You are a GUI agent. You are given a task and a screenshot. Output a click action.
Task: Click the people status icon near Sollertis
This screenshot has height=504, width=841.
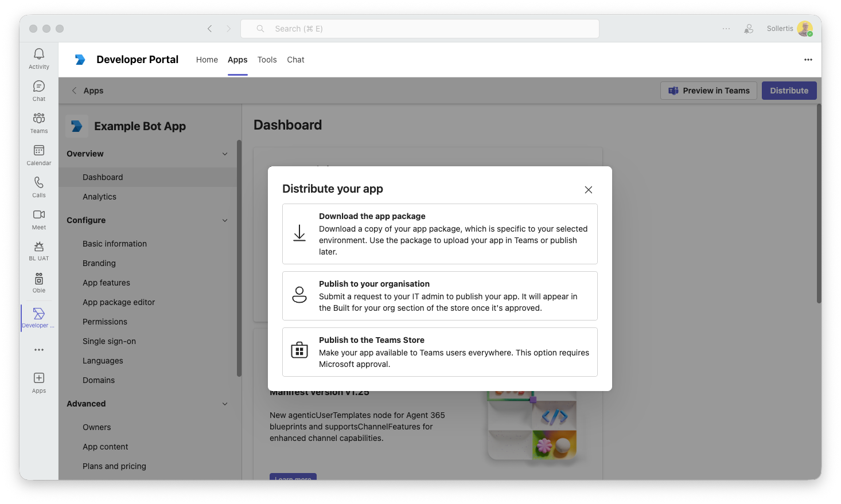[749, 29]
